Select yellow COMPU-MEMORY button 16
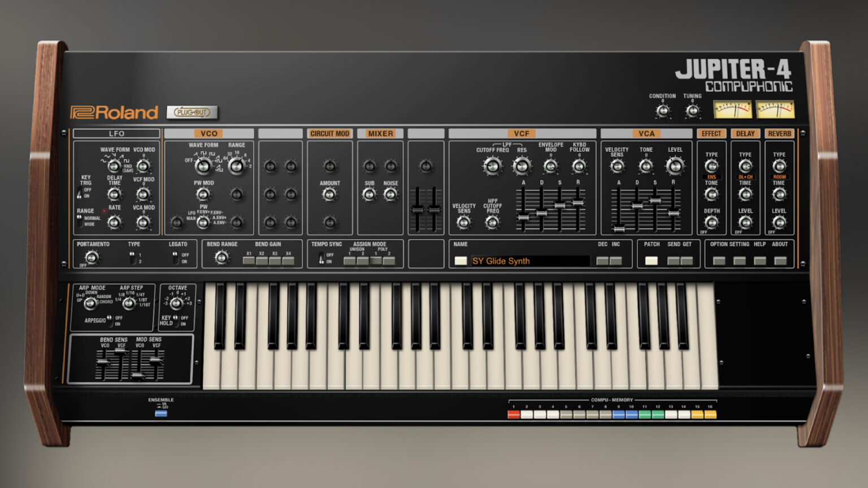Viewport: 868px width, 488px height. 710,415
